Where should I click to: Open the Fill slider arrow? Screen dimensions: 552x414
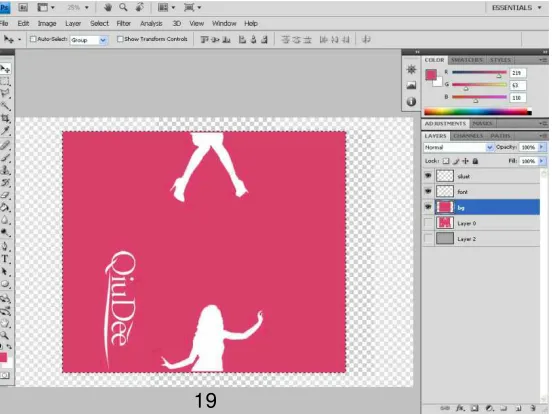tap(541, 161)
